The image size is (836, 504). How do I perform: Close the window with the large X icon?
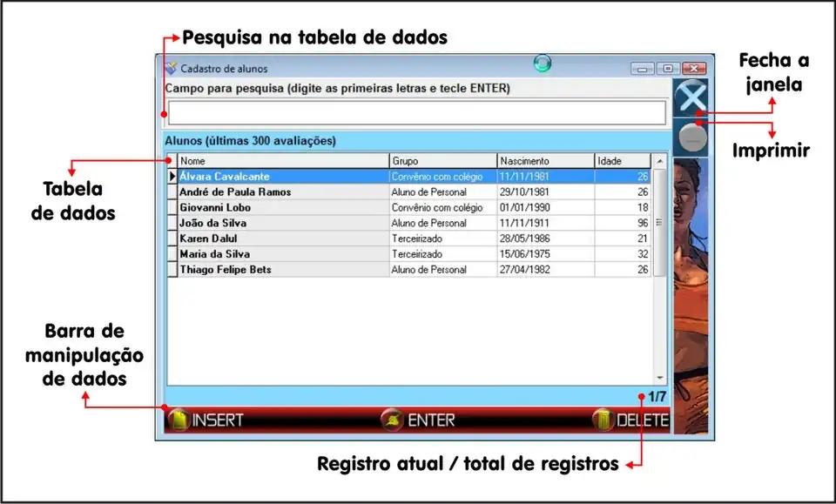click(x=693, y=97)
